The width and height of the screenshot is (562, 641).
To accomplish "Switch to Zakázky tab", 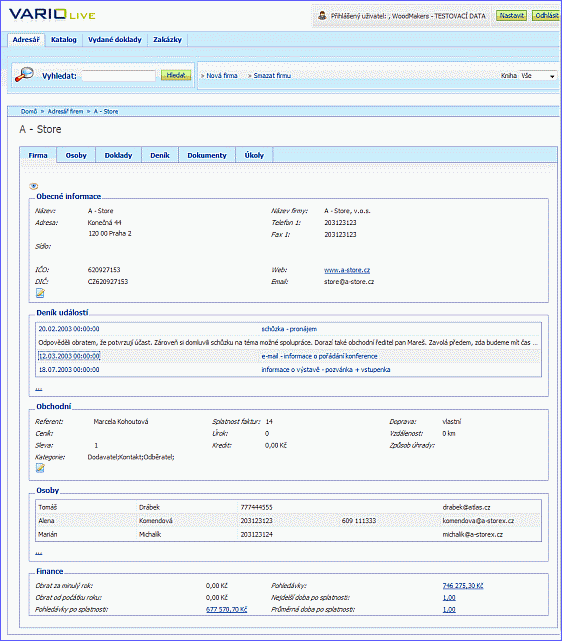I will (x=168, y=40).
